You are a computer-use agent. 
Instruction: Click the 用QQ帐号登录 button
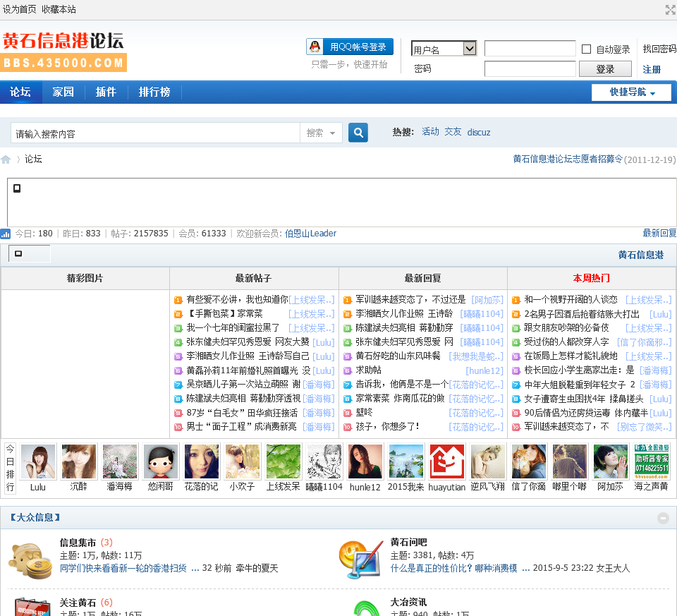click(350, 47)
